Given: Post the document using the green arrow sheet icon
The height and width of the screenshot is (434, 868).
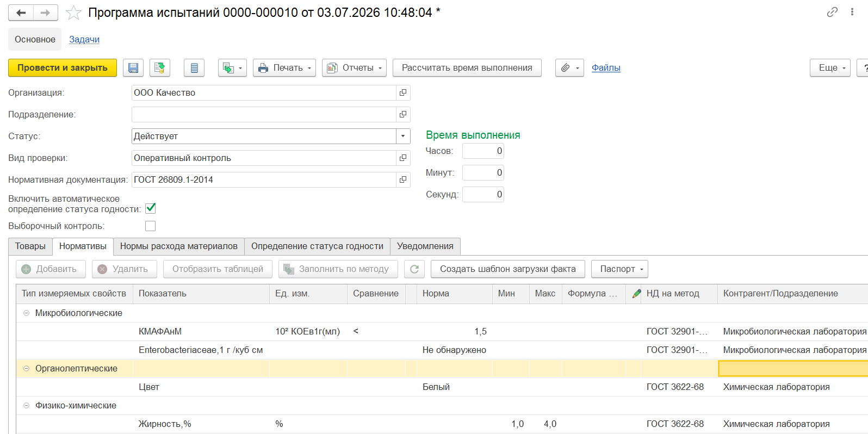Looking at the screenshot, I should point(160,68).
